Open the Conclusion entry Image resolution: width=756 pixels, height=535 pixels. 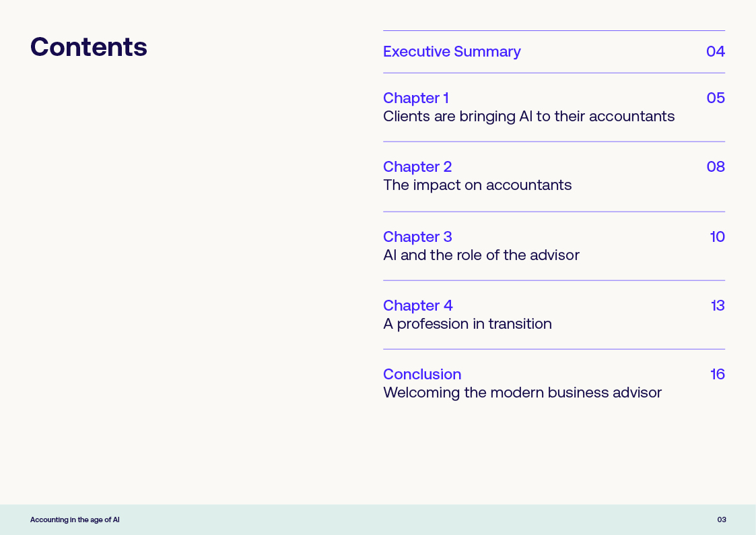point(422,375)
